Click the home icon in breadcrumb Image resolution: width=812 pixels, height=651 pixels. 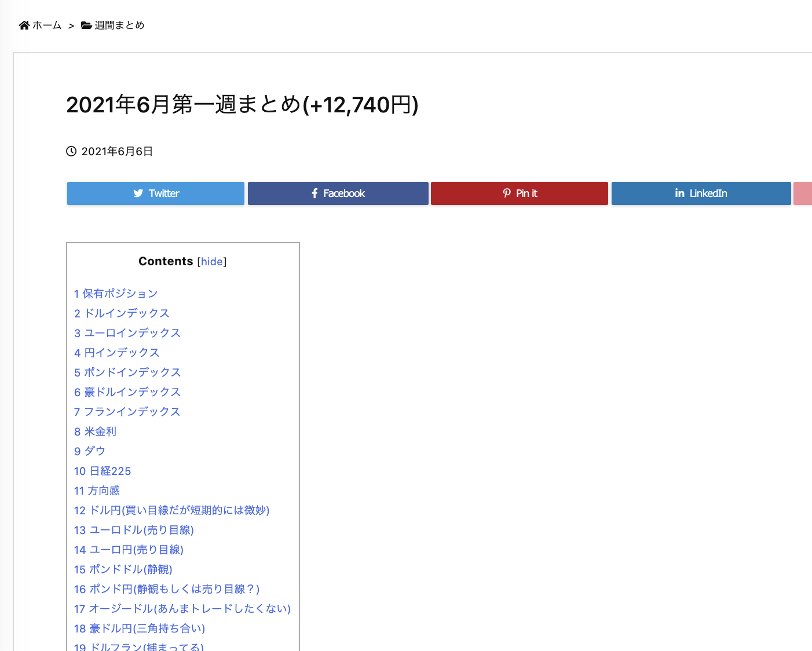(x=24, y=25)
